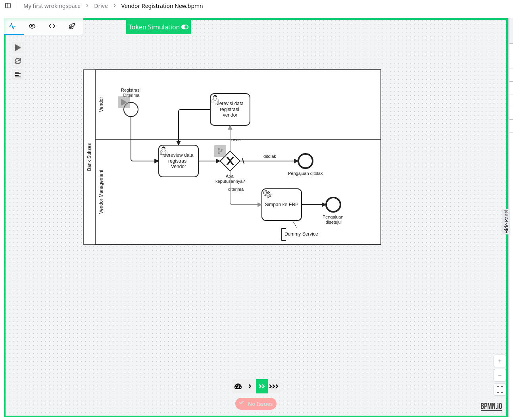Click the play simulation button
Screen dimensions: 513x420
(x=18, y=48)
